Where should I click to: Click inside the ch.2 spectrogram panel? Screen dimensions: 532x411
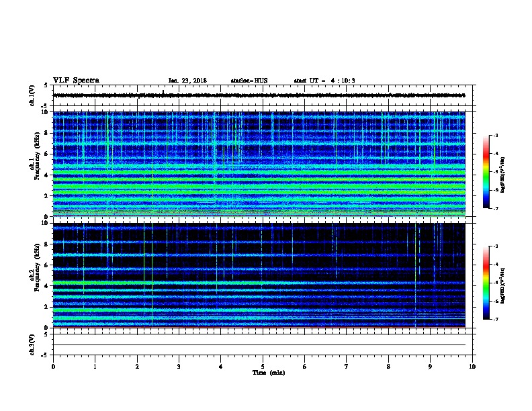click(259, 275)
